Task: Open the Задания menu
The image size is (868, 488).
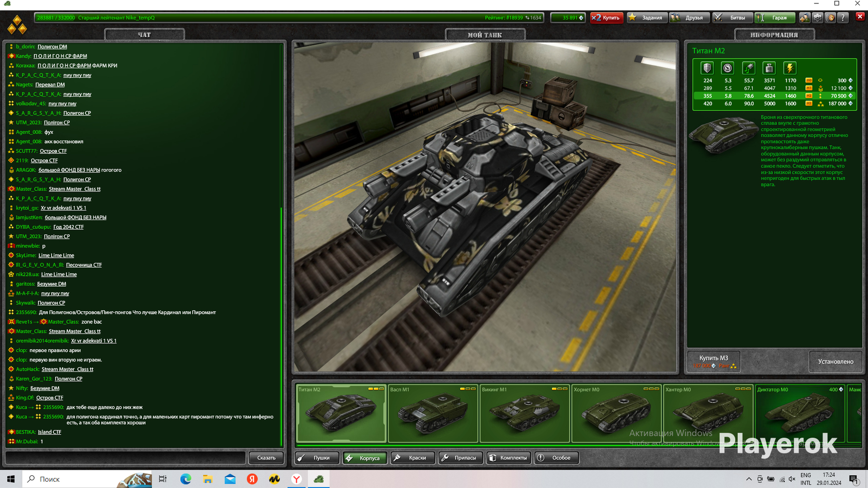Action: 647,18
